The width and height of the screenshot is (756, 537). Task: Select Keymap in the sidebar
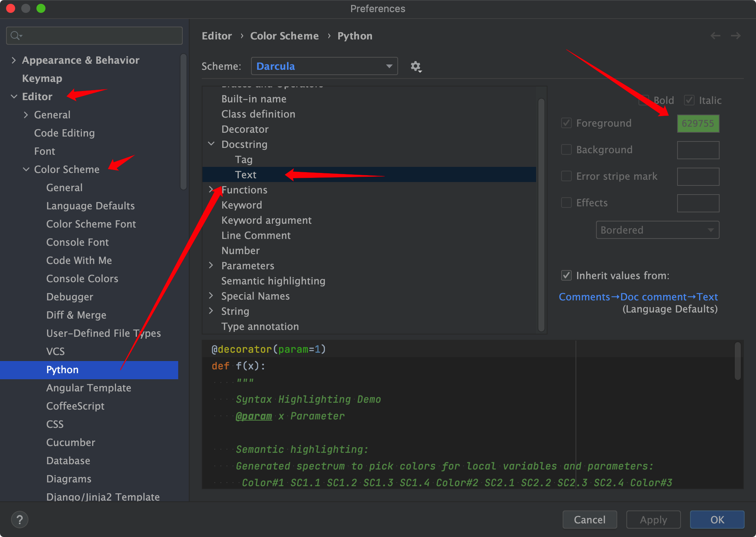tap(42, 79)
